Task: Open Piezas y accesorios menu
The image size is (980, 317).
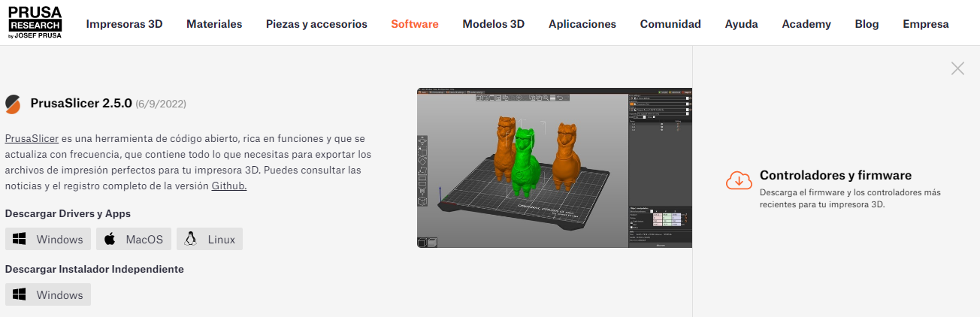Action: [316, 24]
